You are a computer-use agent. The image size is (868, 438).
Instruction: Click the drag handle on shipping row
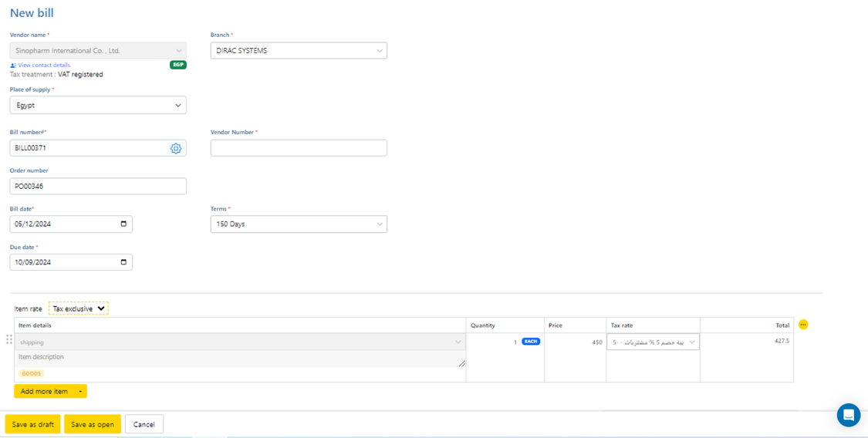[9, 340]
